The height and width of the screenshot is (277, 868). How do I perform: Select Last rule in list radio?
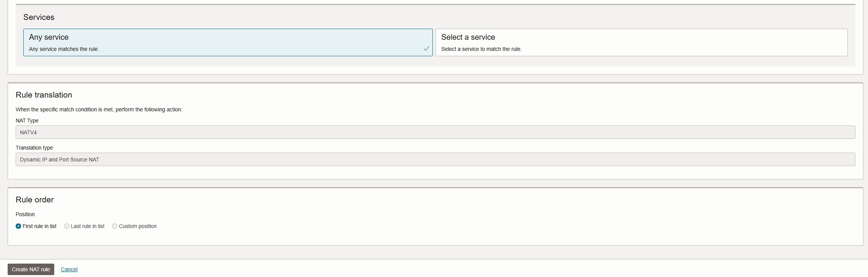(x=67, y=226)
